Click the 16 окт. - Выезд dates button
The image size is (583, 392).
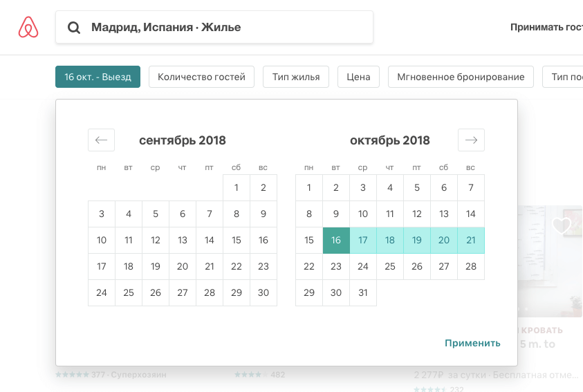click(x=98, y=77)
